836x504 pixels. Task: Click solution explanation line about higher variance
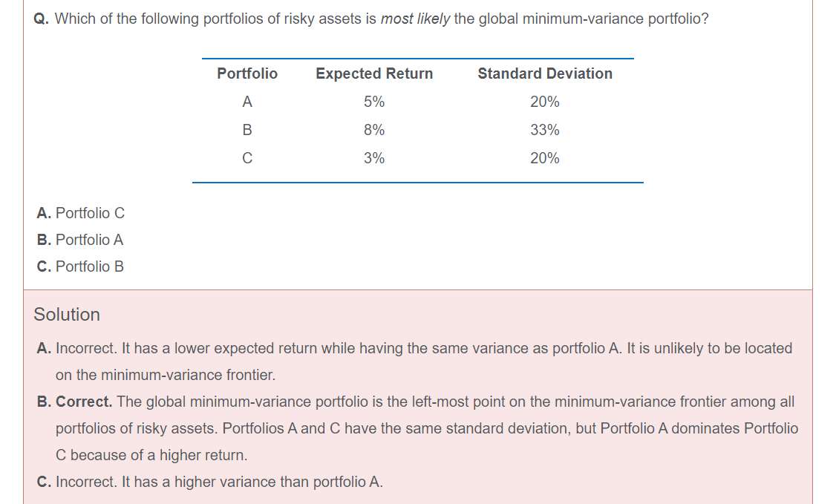(x=210, y=482)
